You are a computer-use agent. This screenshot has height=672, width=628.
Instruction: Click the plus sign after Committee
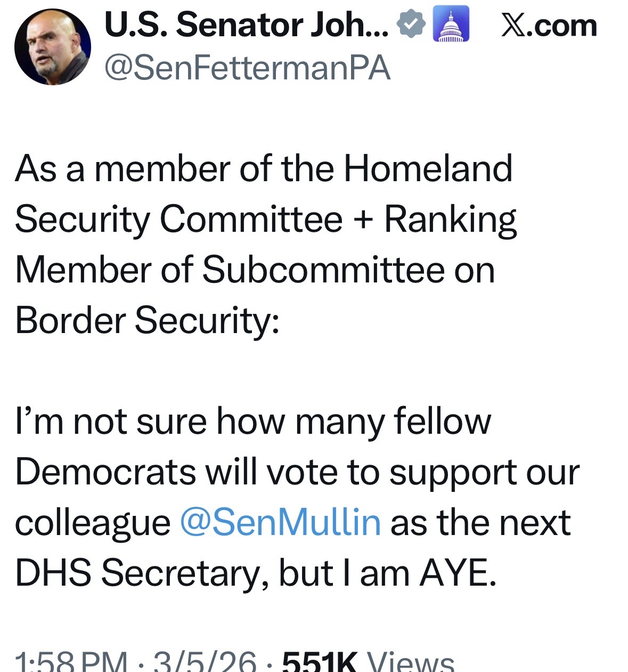(x=363, y=220)
